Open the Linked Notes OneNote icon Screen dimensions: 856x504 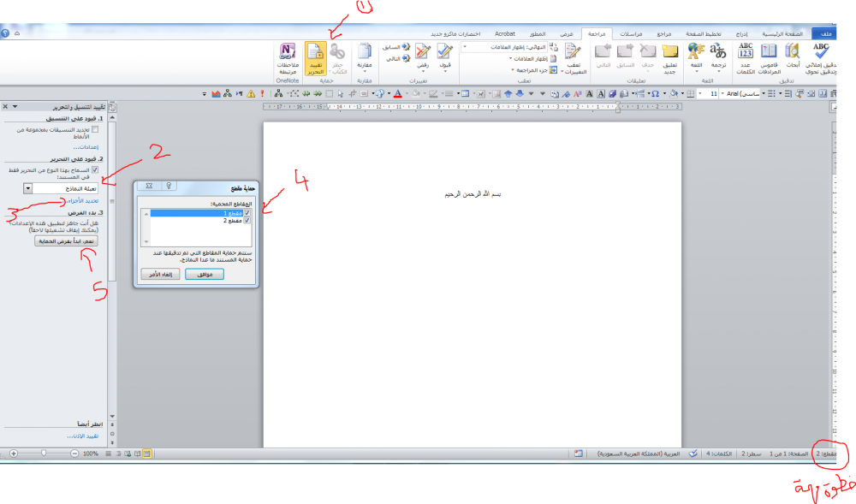pos(286,58)
